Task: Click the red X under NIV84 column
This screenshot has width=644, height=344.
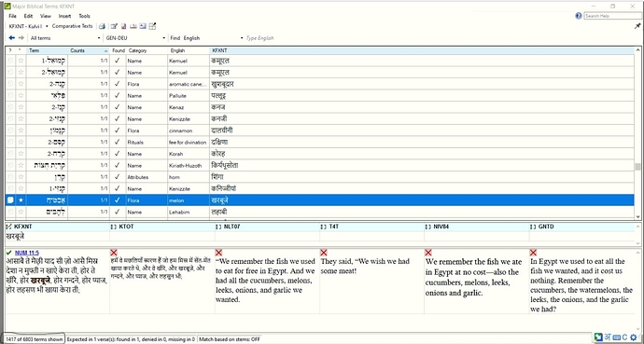Action: (428, 252)
